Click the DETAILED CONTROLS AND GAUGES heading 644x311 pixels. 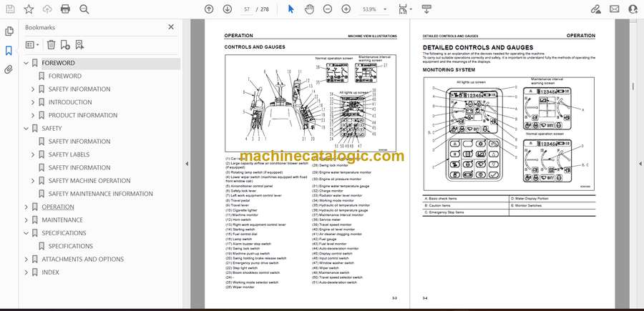pyautogui.click(x=478, y=48)
